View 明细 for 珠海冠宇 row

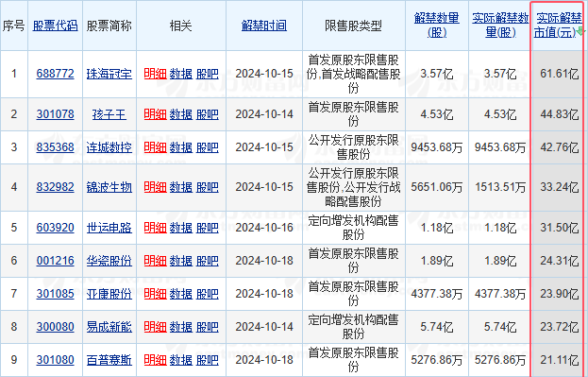tap(155, 74)
